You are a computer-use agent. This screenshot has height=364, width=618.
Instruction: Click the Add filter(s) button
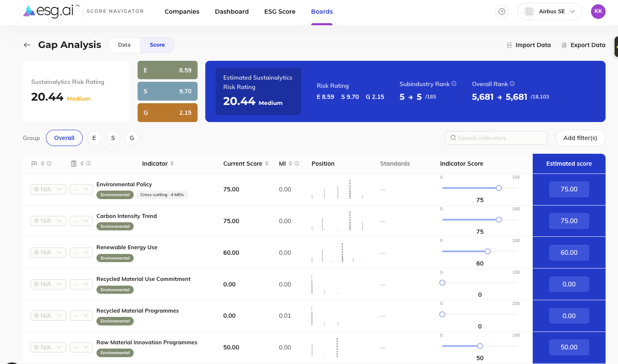(x=580, y=138)
